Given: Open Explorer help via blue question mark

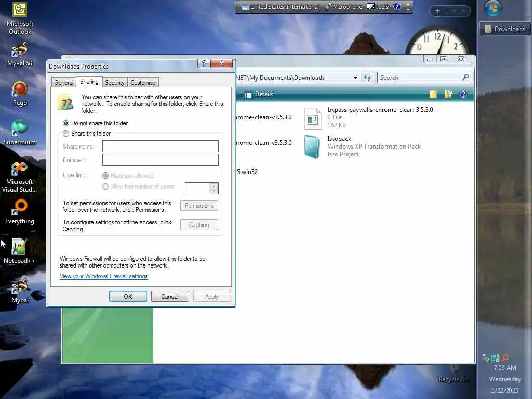Looking at the screenshot, I should 463,95.
